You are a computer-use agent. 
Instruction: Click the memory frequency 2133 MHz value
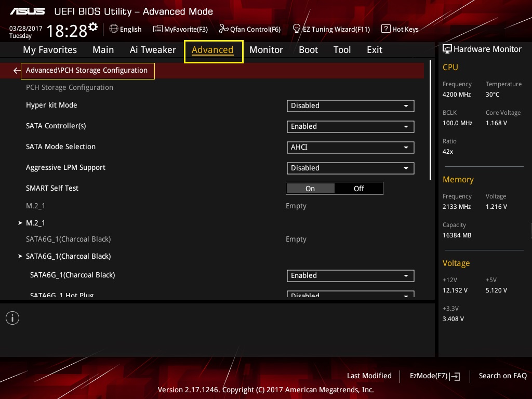456,207
